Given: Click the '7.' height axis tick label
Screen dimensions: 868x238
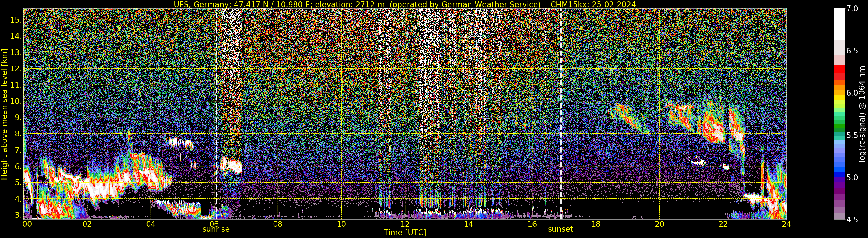Looking at the screenshot, I should pyautogui.click(x=18, y=150).
